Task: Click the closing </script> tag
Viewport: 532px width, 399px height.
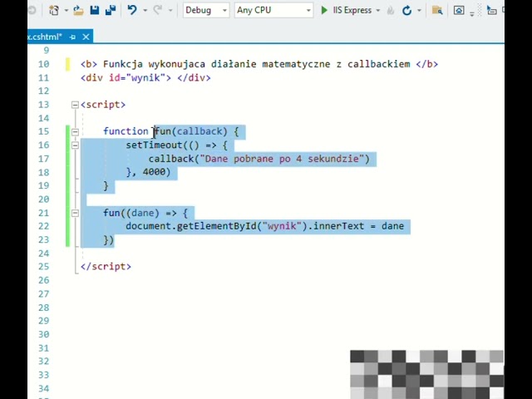Action: 106,267
